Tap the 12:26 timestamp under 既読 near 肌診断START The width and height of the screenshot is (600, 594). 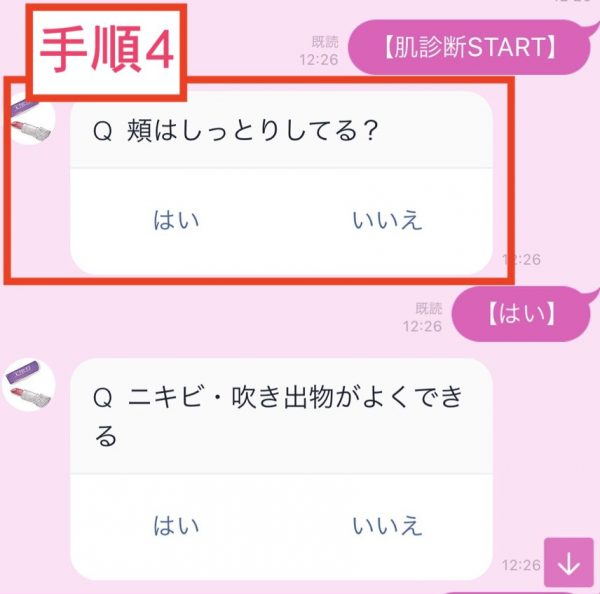(x=319, y=60)
